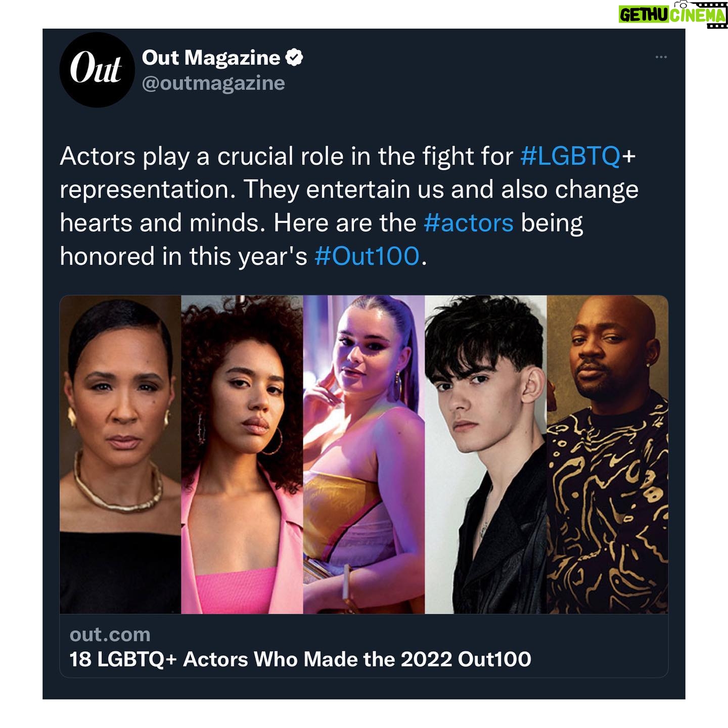Click the camera icon atop Gethu Cinema logo
728x728 pixels.
point(680,5)
